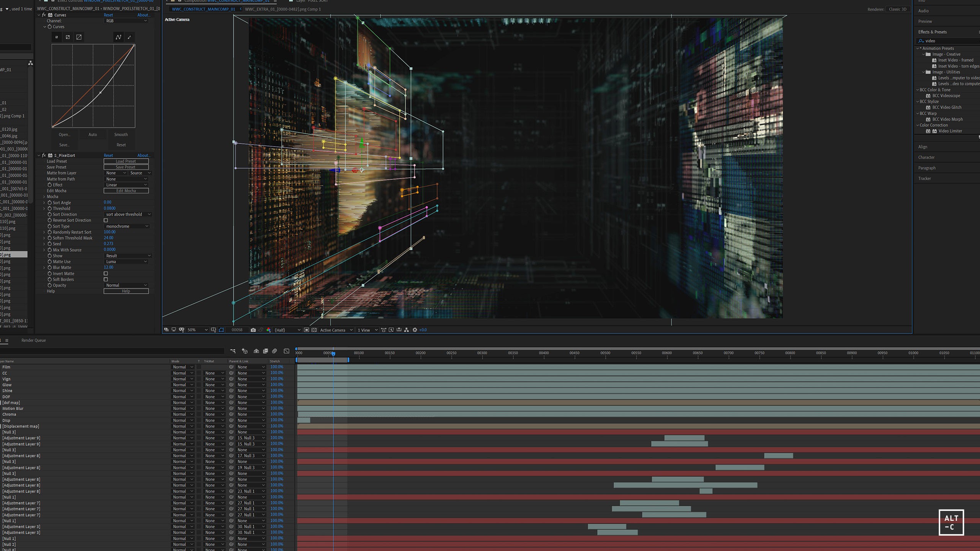
Task: Select the BCC Video Glitch preset
Action: coord(946,108)
